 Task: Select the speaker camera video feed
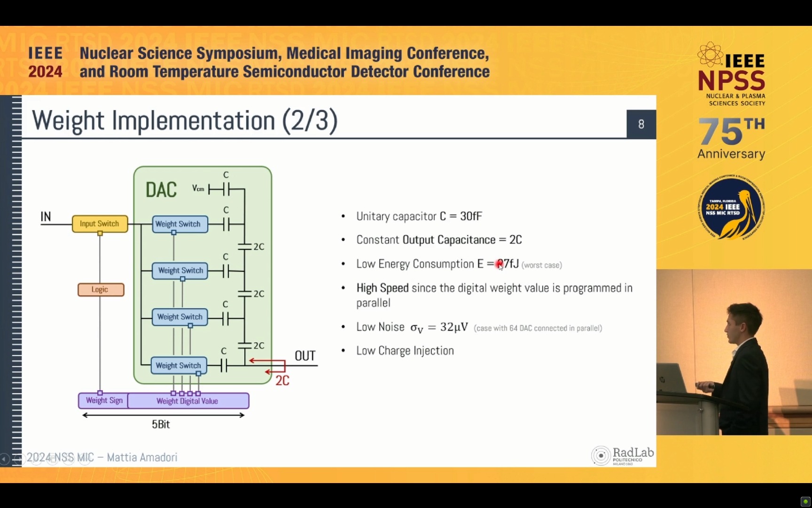734,352
